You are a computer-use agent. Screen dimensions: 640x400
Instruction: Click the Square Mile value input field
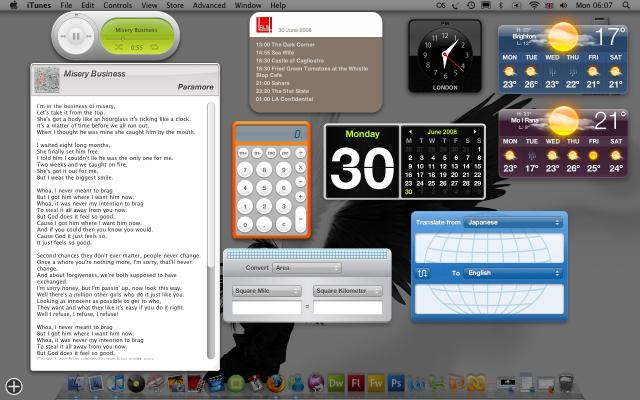point(267,307)
